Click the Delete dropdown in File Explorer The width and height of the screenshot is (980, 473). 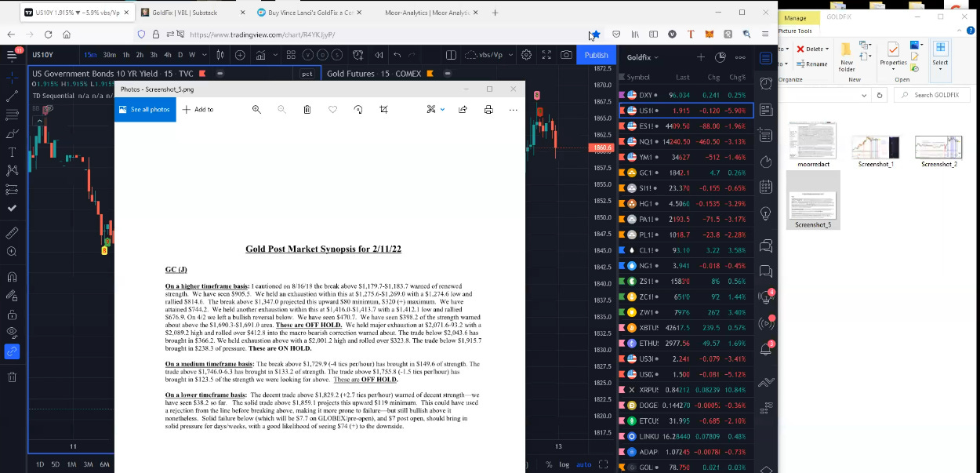[x=812, y=49]
